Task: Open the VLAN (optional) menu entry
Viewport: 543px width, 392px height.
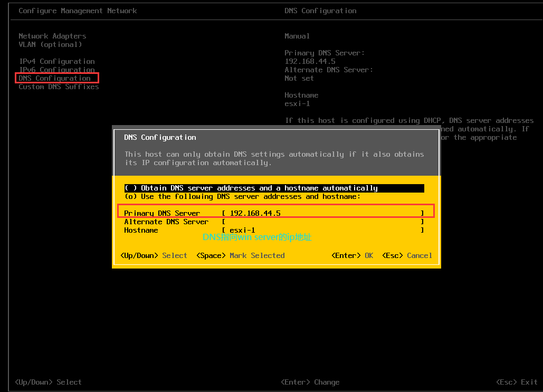Action: click(50, 44)
